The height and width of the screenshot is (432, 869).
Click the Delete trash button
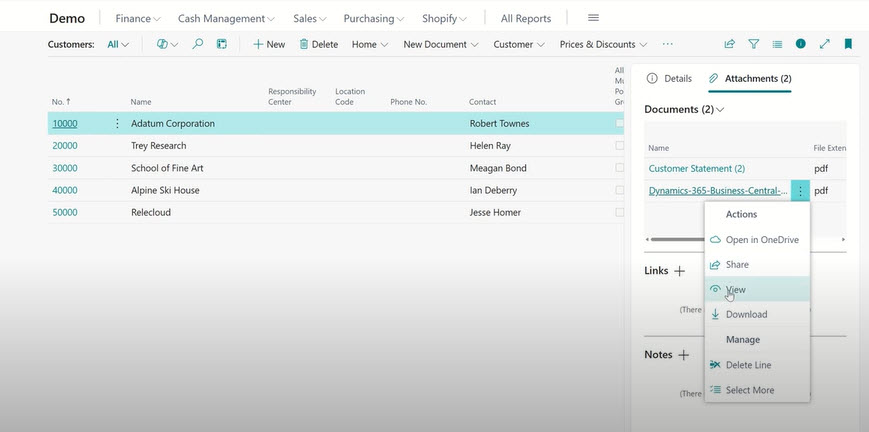point(319,44)
